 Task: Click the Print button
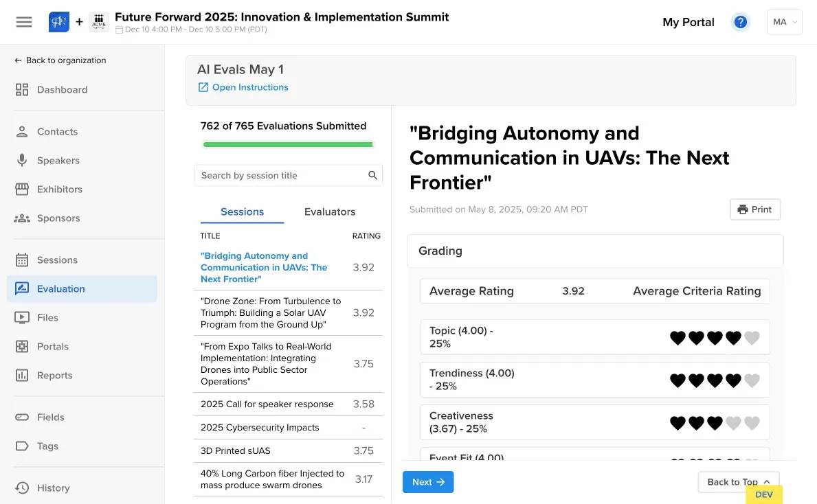point(754,209)
